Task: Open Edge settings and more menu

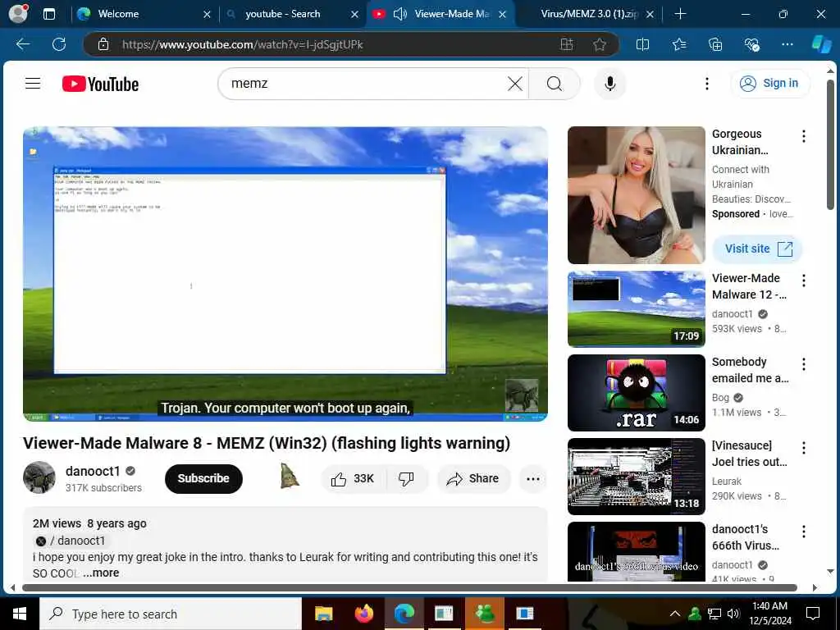Action: click(787, 44)
